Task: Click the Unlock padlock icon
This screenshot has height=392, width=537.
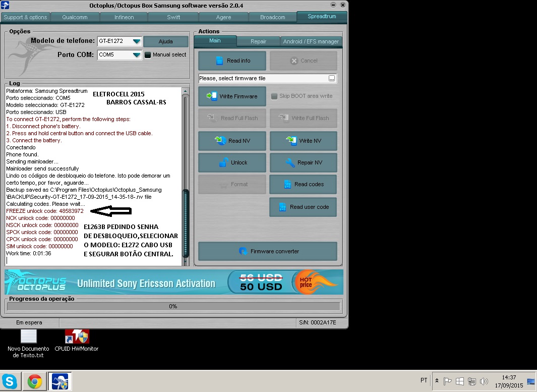Action: (x=224, y=162)
